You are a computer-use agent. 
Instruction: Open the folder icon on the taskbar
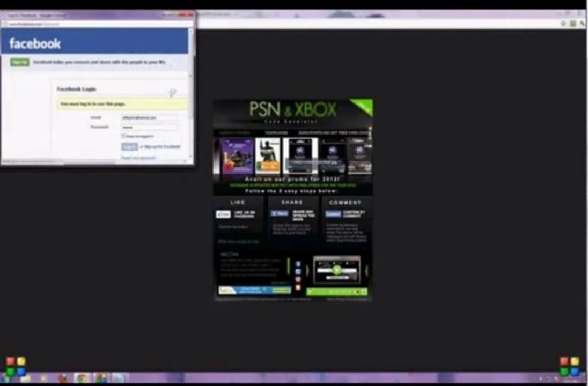pos(26,378)
